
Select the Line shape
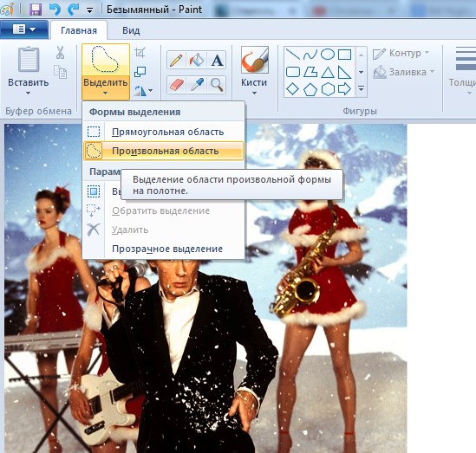pos(293,55)
